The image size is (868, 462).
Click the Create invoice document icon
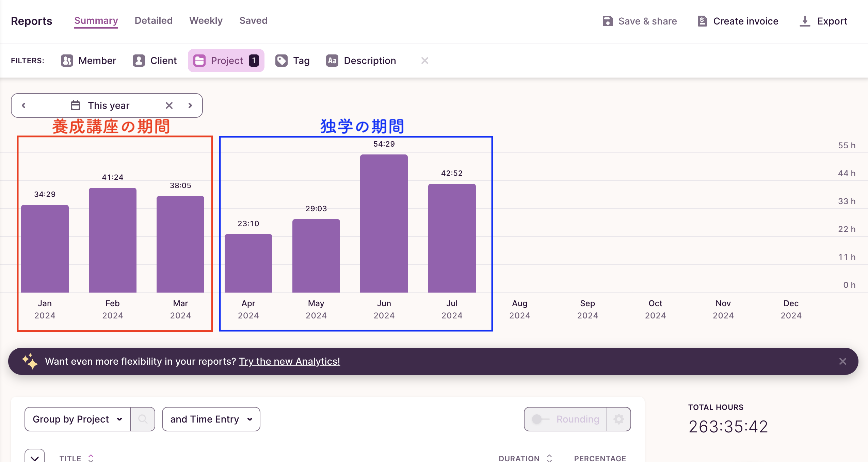point(702,21)
